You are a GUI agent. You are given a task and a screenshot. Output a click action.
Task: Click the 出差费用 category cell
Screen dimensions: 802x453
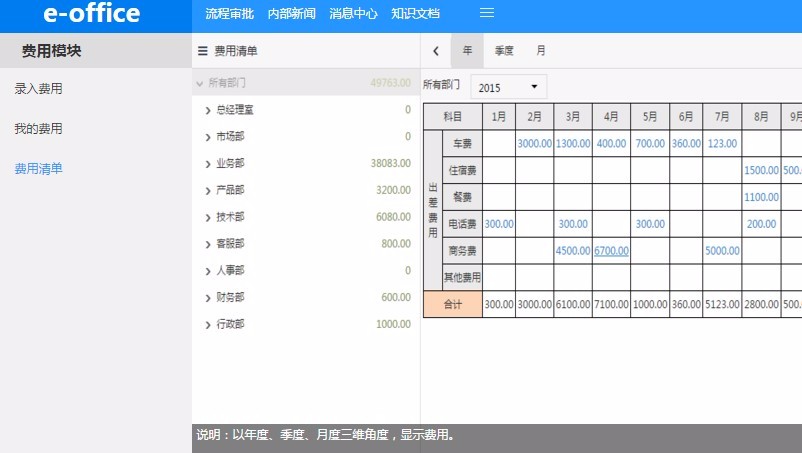pyautogui.click(x=433, y=210)
